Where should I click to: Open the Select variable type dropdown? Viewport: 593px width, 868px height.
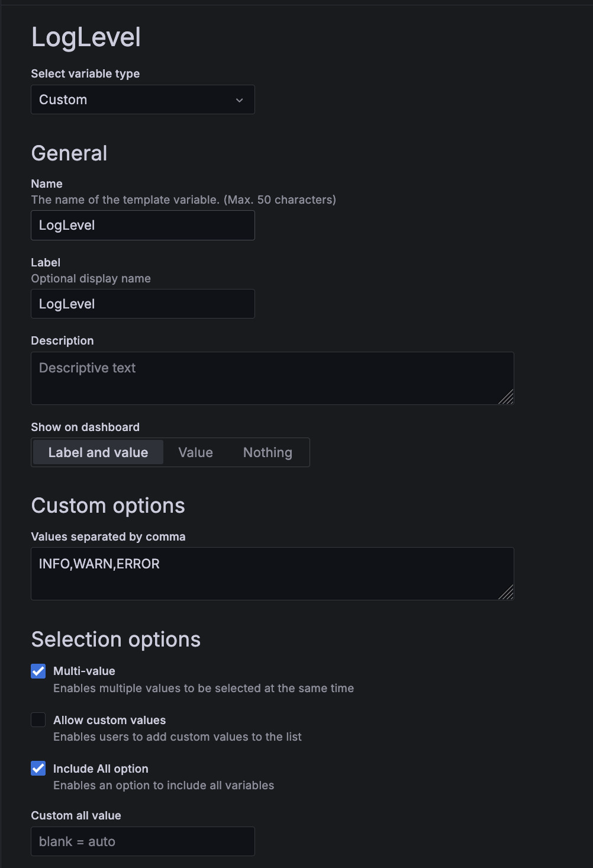pyautogui.click(x=142, y=99)
